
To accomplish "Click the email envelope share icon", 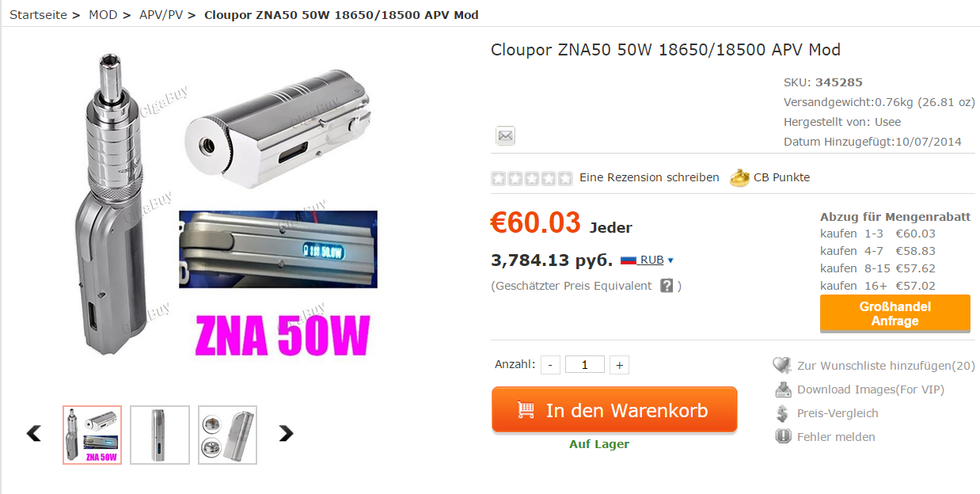I will [506, 135].
